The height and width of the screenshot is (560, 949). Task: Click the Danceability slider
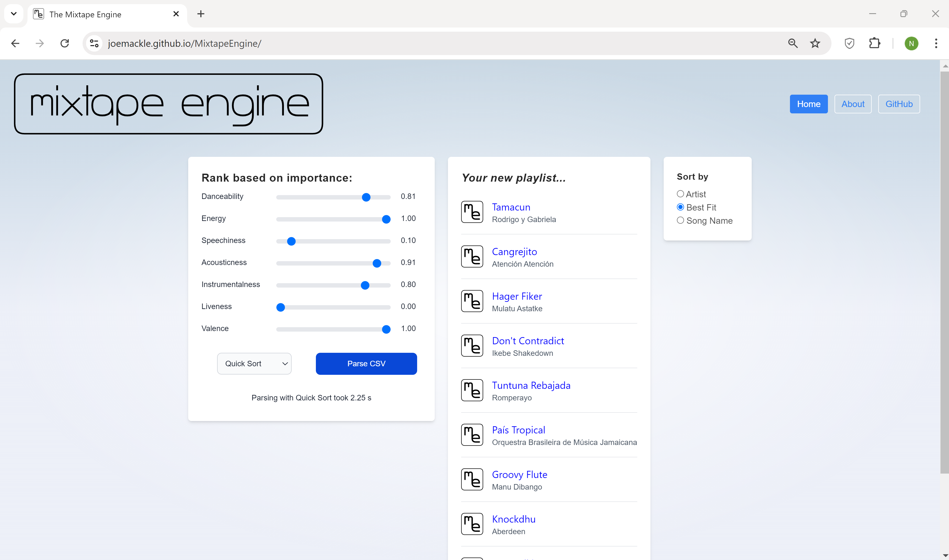333,197
